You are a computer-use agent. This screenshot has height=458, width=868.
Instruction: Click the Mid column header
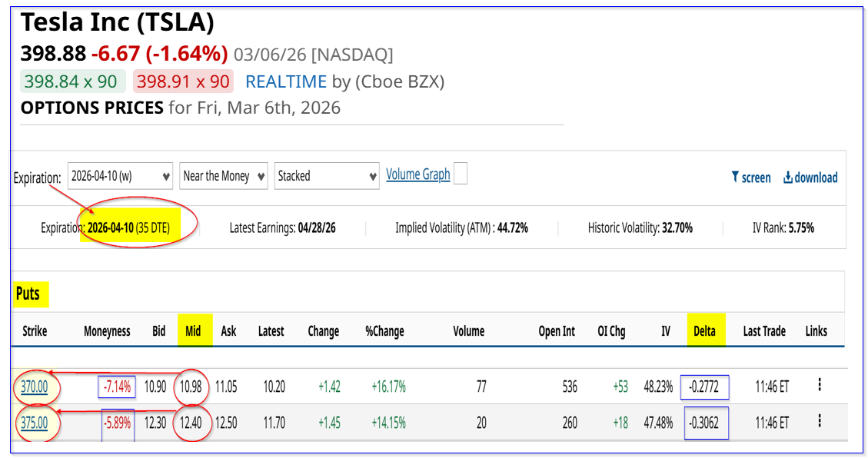[x=193, y=331]
